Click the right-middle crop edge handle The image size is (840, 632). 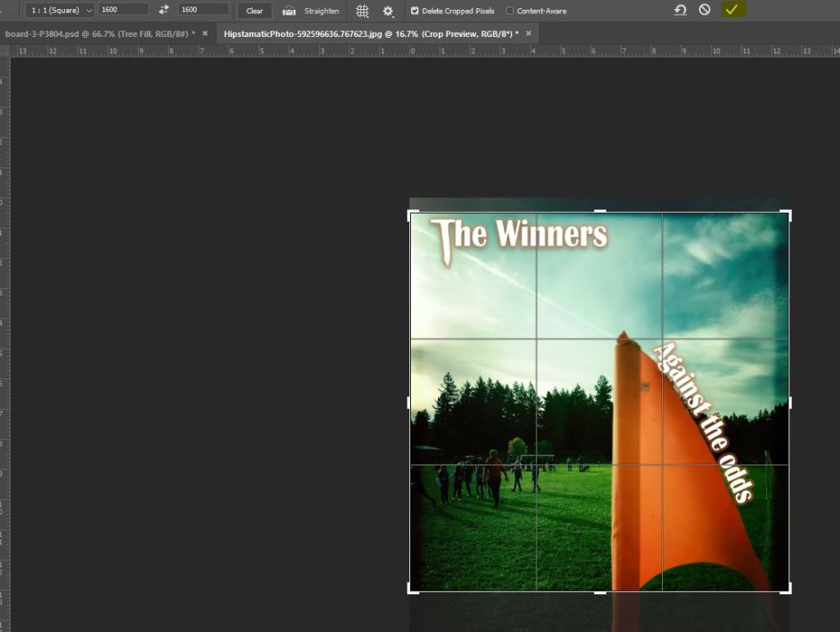789,402
